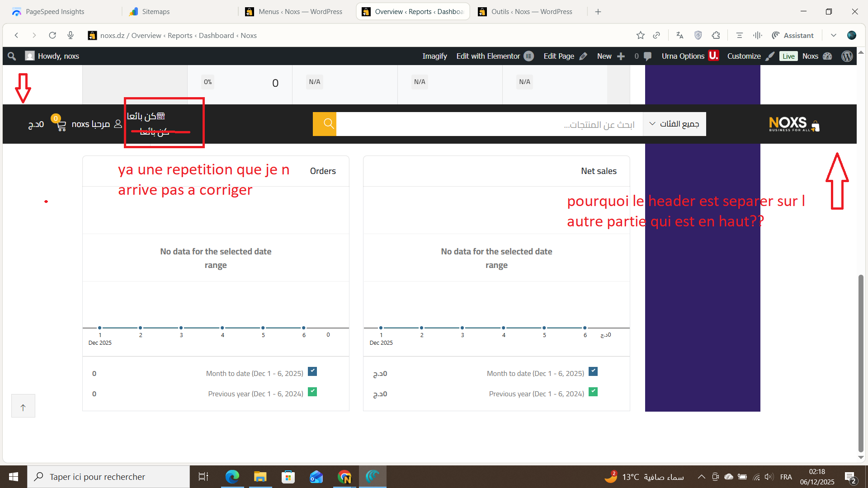Screen dimensions: 868x488
Task: Show hidden system tray icons chevron
Action: (701, 477)
